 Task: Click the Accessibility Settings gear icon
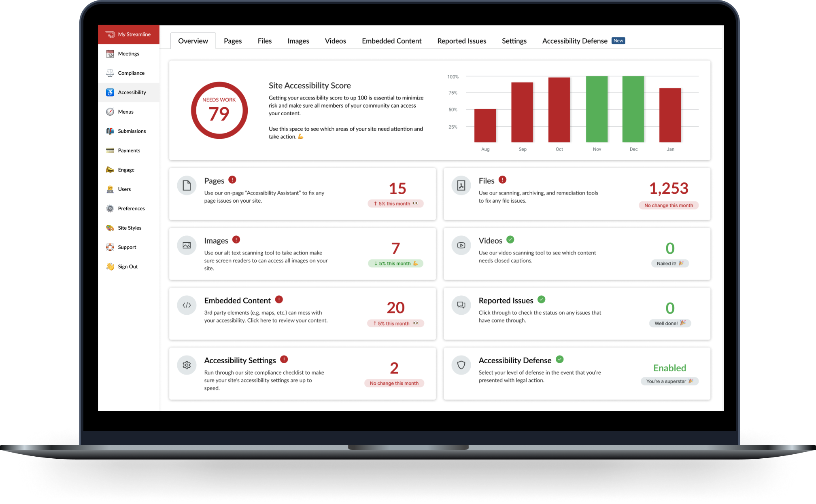(x=187, y=365)
